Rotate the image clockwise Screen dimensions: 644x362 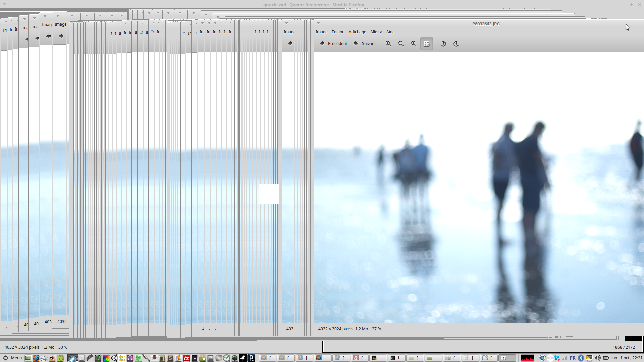click(456, 44)
